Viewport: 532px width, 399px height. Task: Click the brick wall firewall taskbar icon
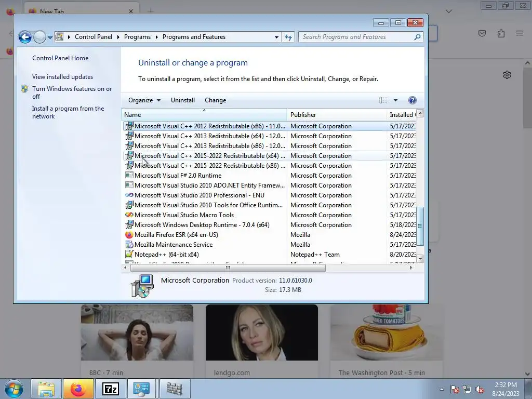(x=175, y=389)
